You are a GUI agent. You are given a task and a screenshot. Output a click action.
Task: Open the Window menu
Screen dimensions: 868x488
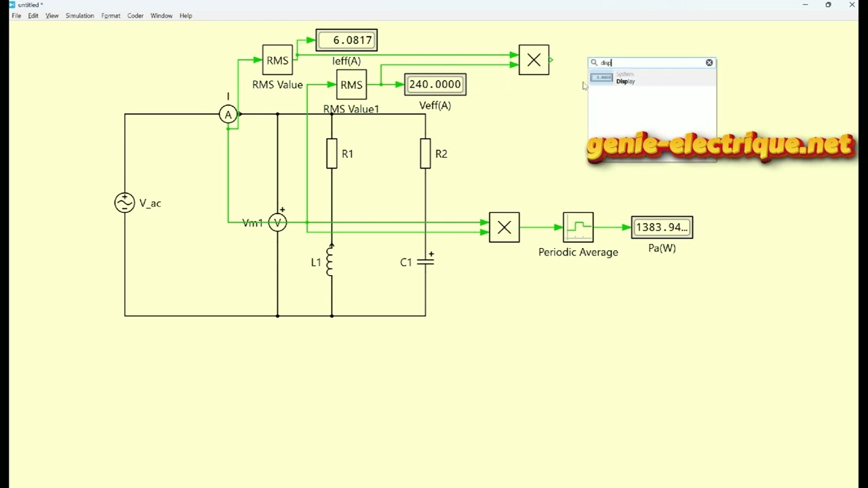pos(161,16)
